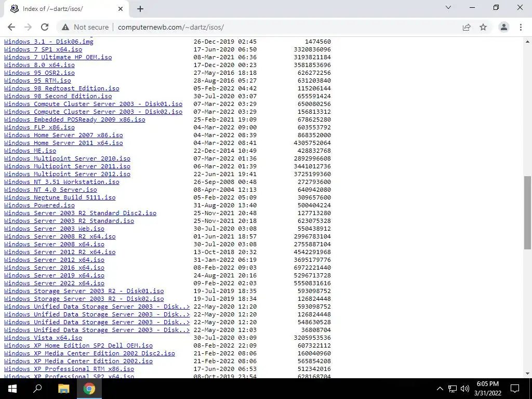Open Windows Server 2012 R2 x64.iso
Viewport: 532px width, 399px height.
(60, 252)
